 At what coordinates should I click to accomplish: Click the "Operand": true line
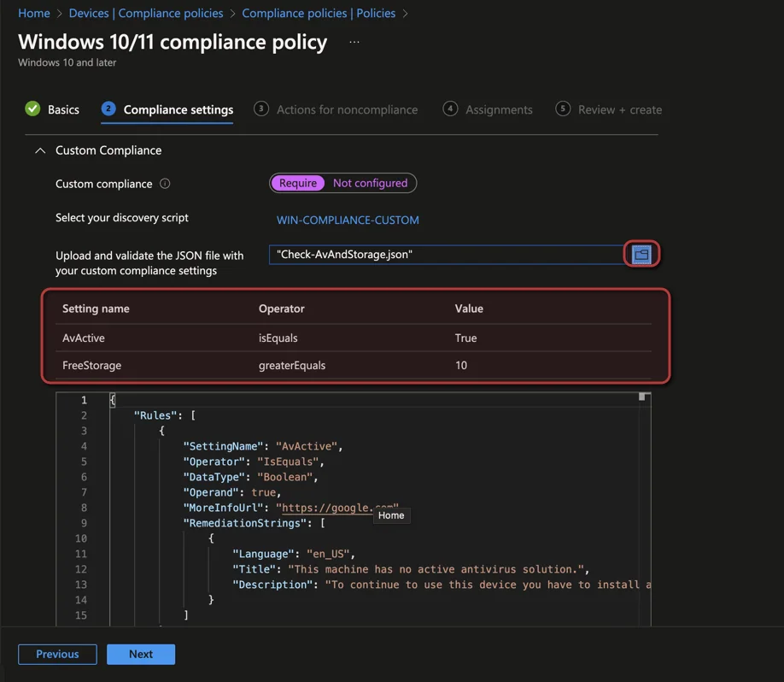coord(232,492)
